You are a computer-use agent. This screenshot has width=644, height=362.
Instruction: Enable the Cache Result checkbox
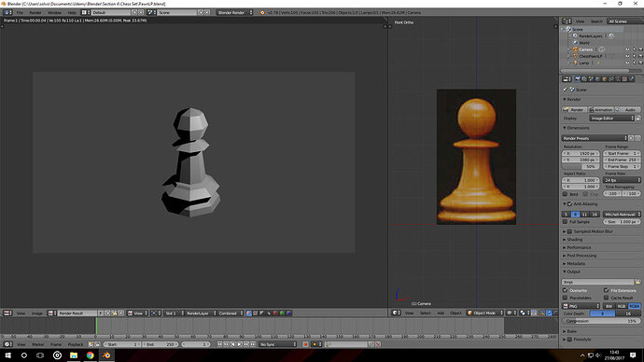tap(607, 298)
